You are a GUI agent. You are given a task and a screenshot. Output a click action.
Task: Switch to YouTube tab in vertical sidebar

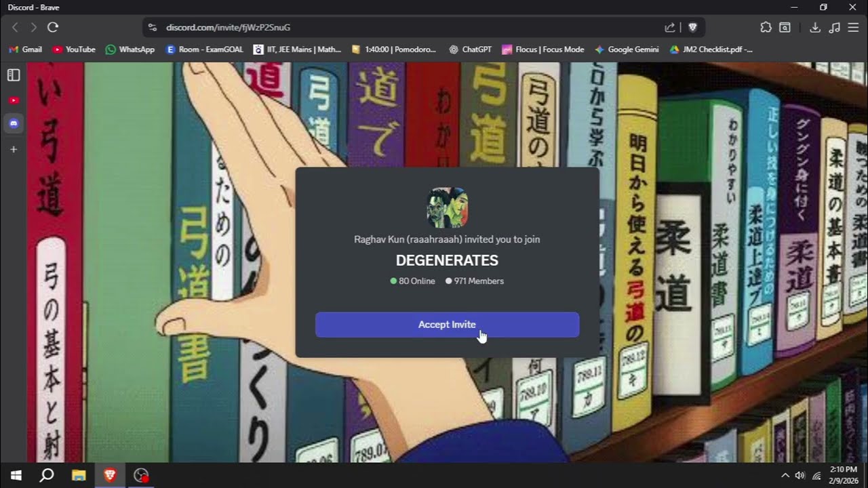(14, 100)
